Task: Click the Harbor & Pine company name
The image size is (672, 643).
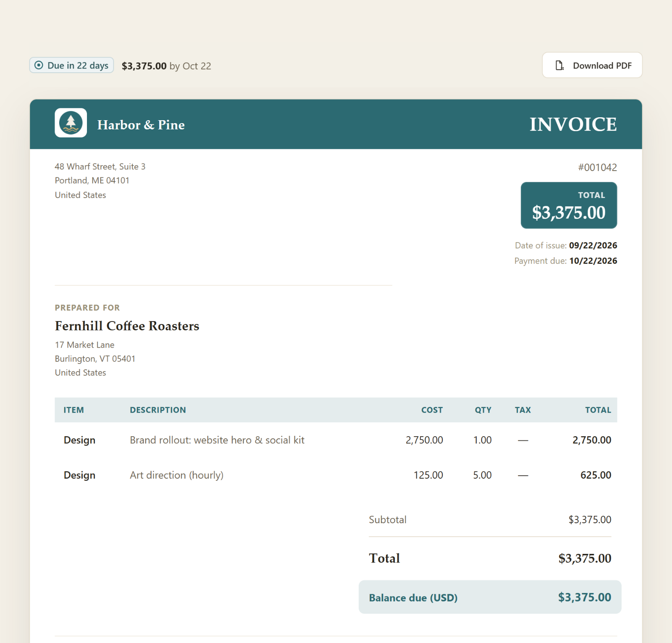Action: coord(141,125)
